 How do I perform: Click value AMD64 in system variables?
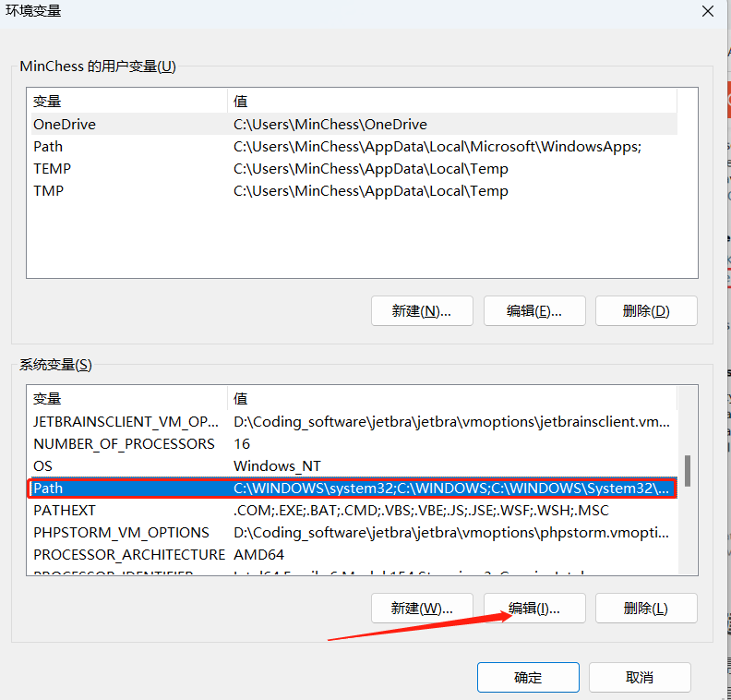point(258,554)
